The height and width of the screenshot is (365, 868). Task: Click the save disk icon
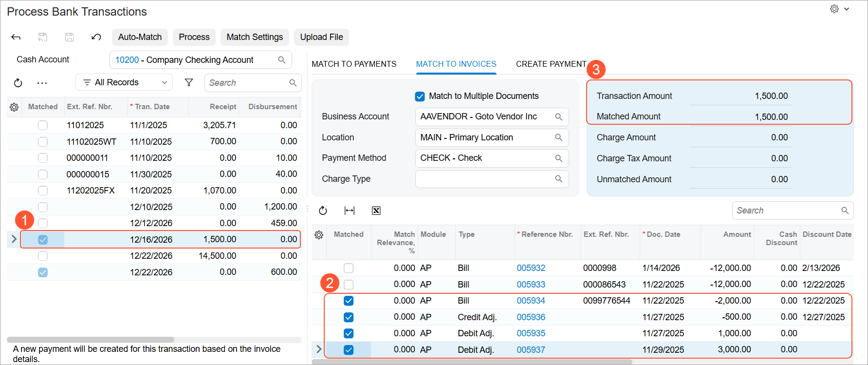[x=70, y=37]
